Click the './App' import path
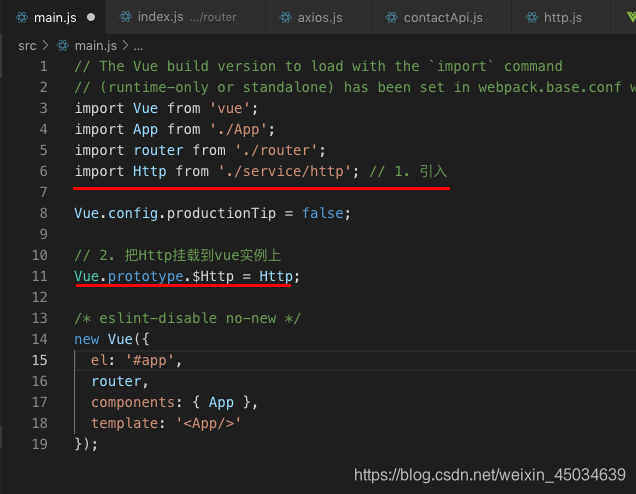Screen dimensions: 636x494 pyautogui.click(x=238, y=129)
